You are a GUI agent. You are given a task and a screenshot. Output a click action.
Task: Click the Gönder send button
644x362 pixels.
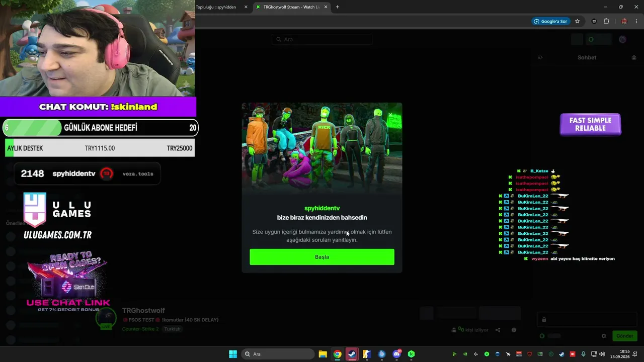tap(625, 336)
